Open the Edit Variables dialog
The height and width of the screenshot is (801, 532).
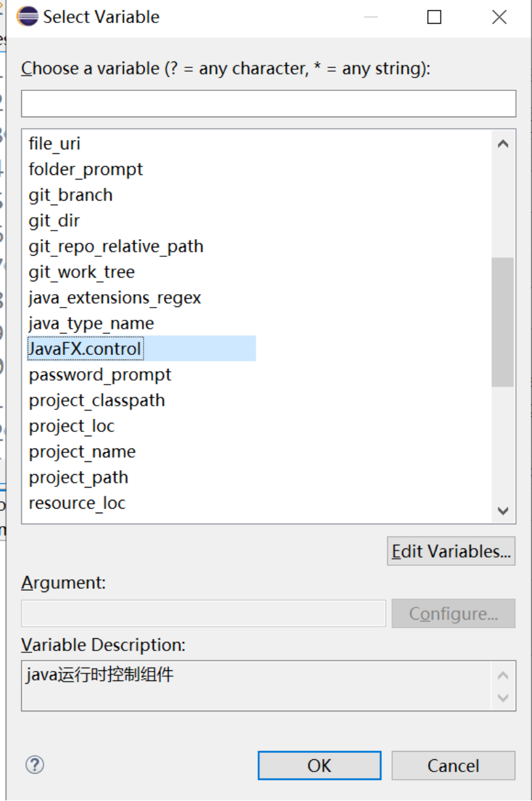(x=451, y=551)
